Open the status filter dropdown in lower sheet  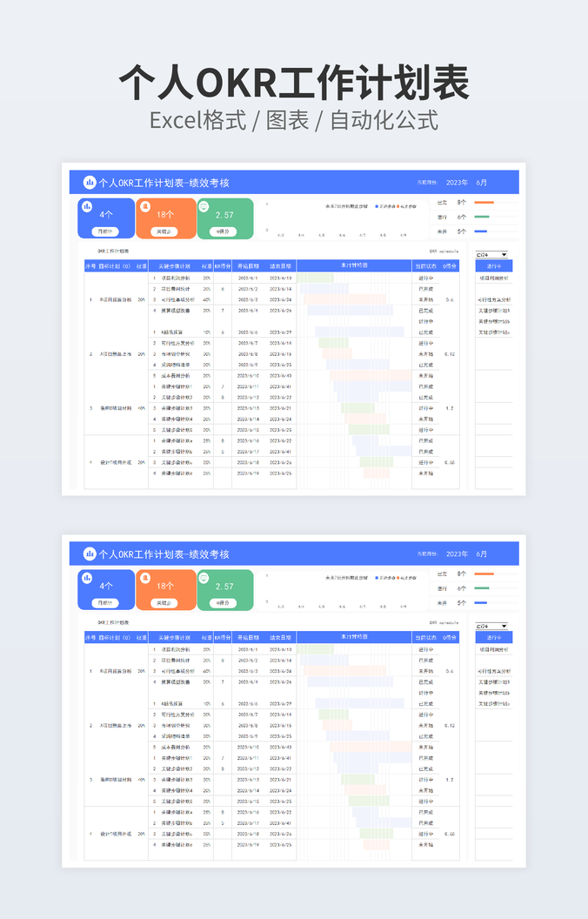504,626
